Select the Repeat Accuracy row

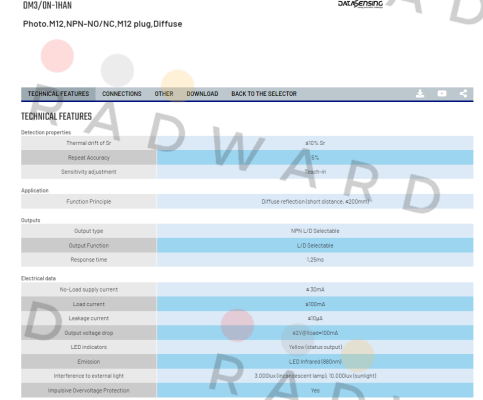pyautogui.click(x=247, y=157)
